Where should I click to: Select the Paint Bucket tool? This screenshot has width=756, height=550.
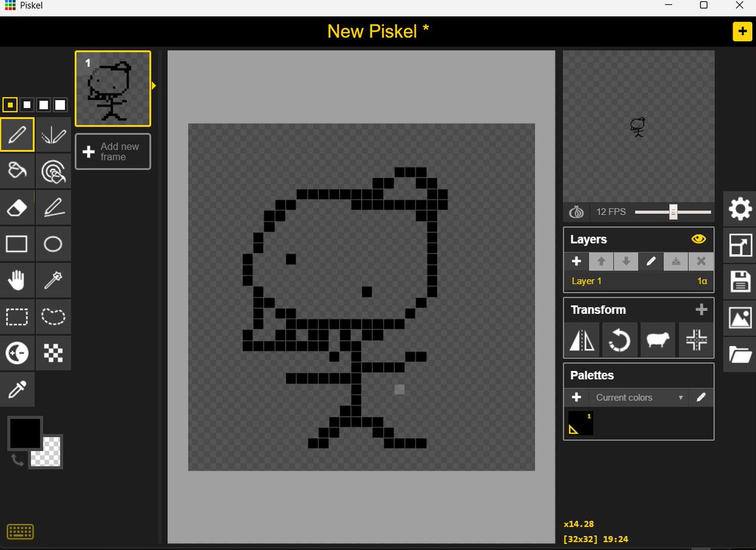click(17, 171)
